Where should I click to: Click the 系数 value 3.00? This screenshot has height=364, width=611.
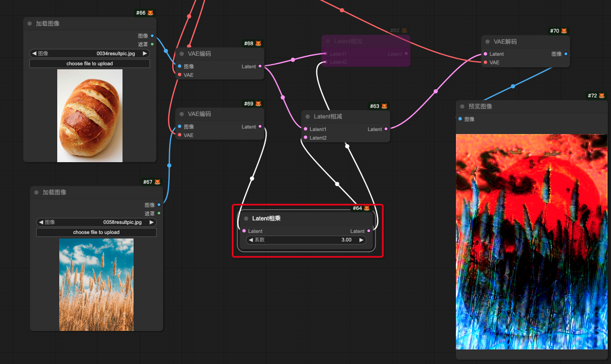point(346,240)
